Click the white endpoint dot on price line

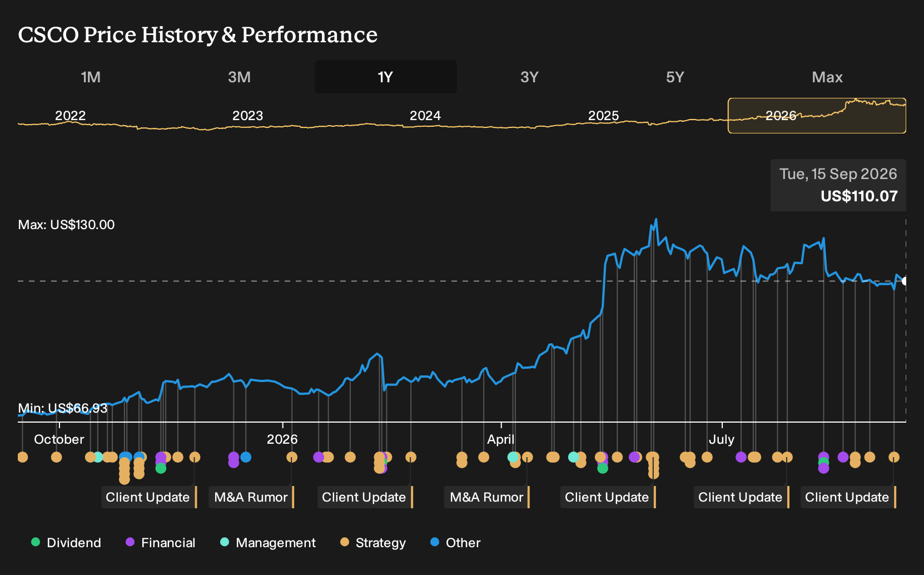point(905,281)
